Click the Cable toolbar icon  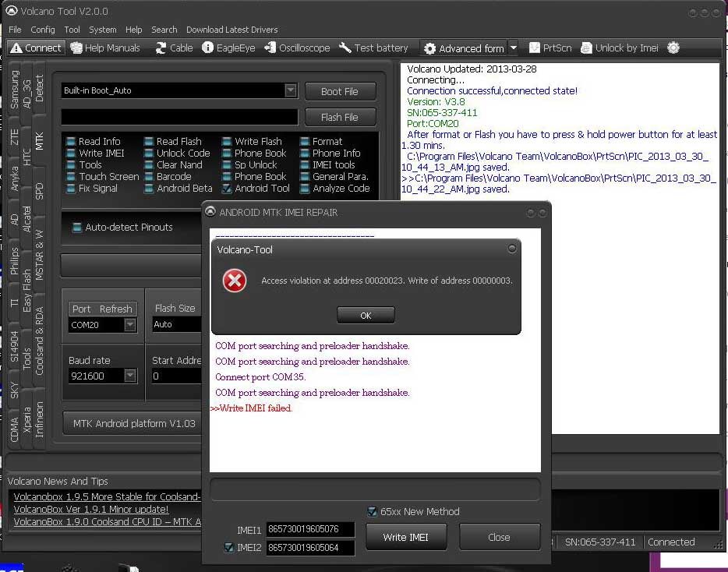(x=174, y=48)
